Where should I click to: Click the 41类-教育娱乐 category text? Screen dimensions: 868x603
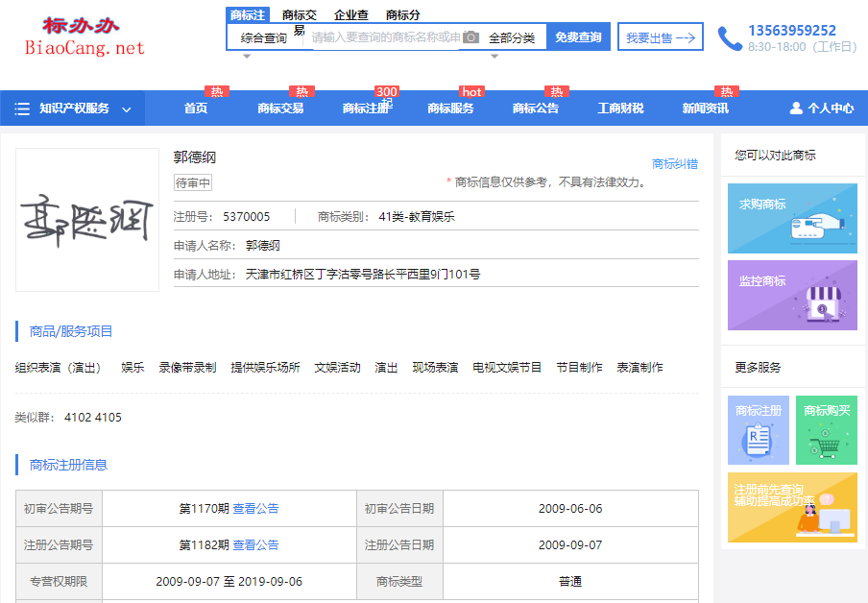(417, 216)
